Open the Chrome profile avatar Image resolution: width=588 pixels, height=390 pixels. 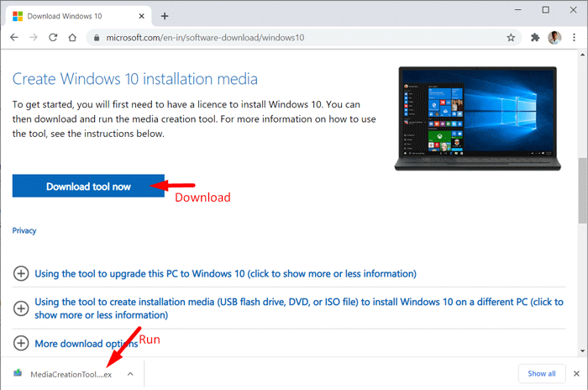(554, 38)
